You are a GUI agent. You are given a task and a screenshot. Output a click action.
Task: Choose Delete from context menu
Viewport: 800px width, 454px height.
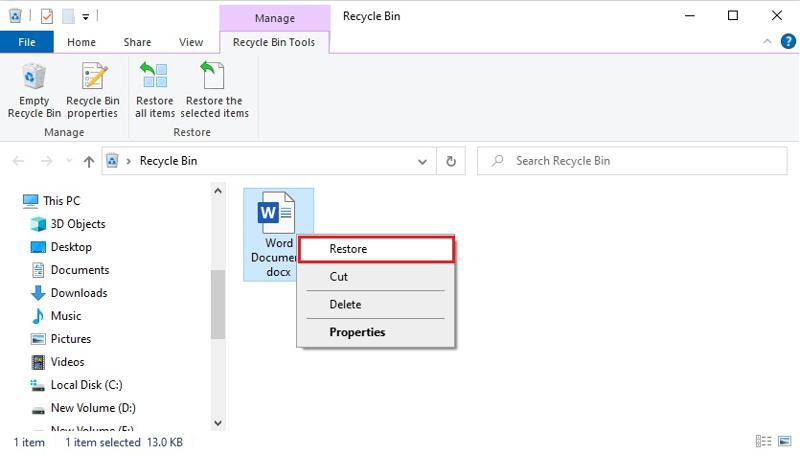(376, 305)
